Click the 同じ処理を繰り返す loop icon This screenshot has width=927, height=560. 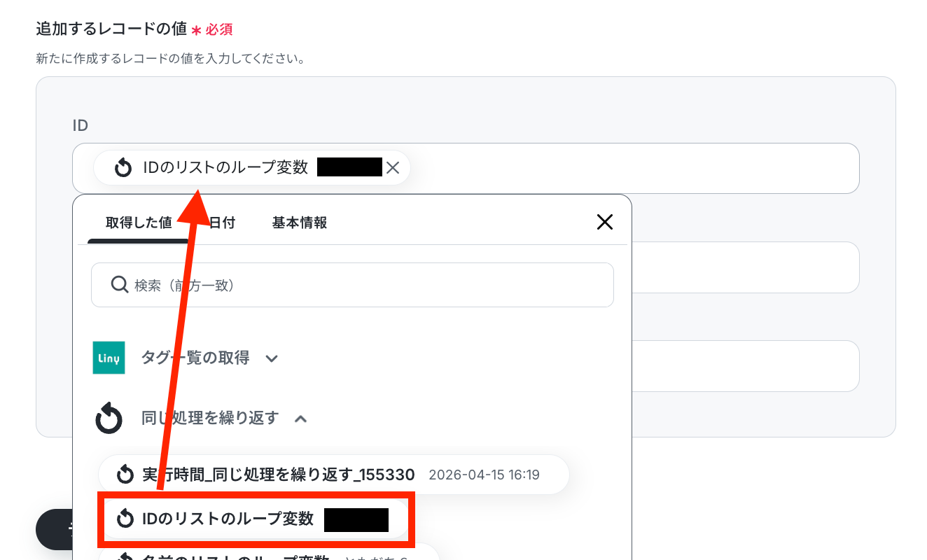(109, 419)
